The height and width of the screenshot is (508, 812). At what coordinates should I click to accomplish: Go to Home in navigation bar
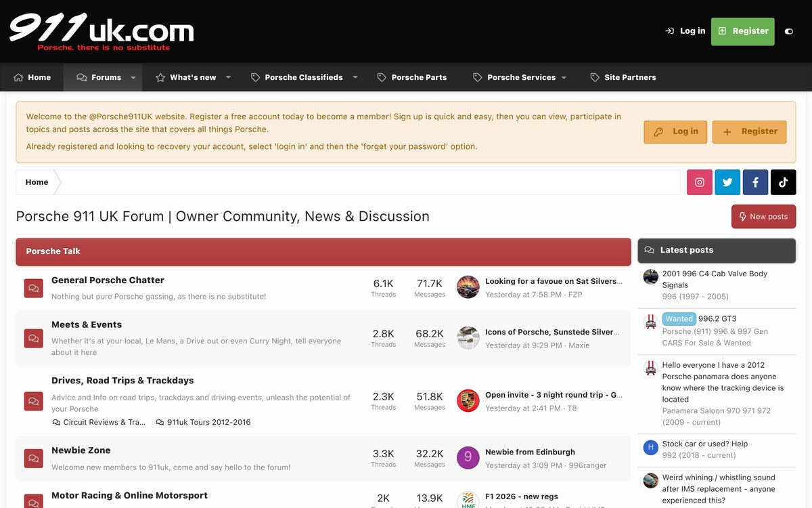[32, 77]
